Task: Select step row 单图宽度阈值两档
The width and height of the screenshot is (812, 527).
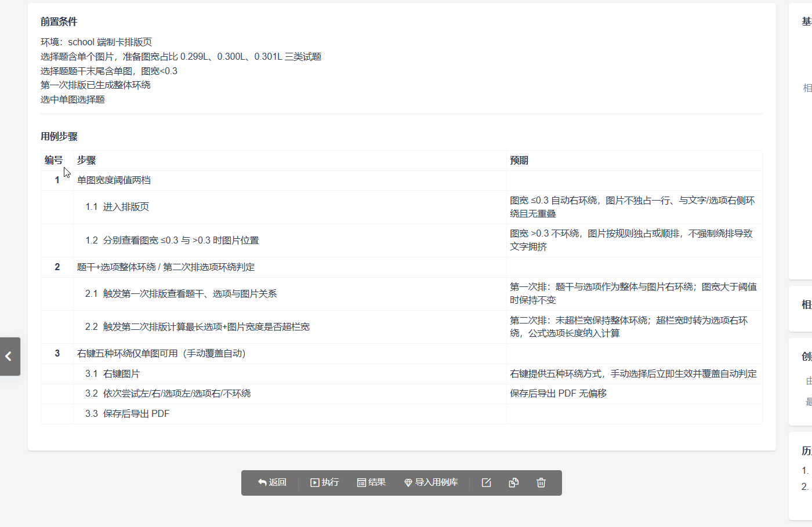Action: [x=114, y=180]
